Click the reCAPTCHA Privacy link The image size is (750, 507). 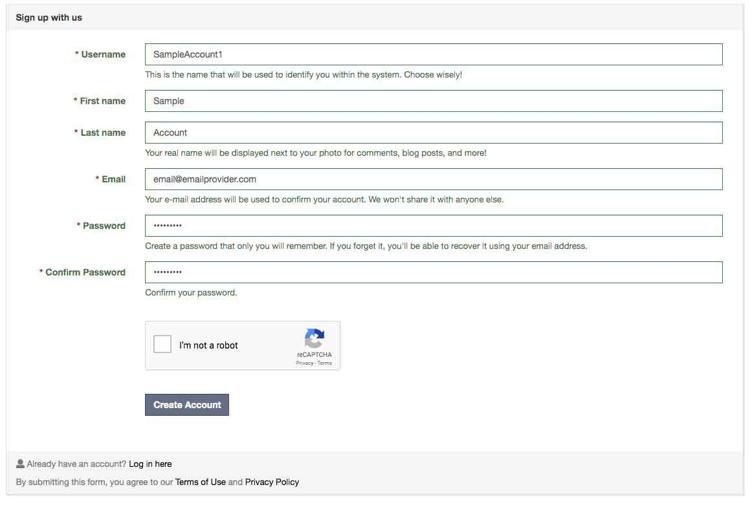pyautogui.click(x=304, y=363)
